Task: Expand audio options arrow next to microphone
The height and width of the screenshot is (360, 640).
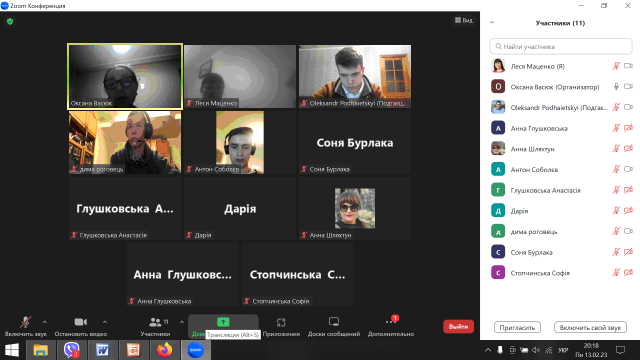Action: coord(44,322)
